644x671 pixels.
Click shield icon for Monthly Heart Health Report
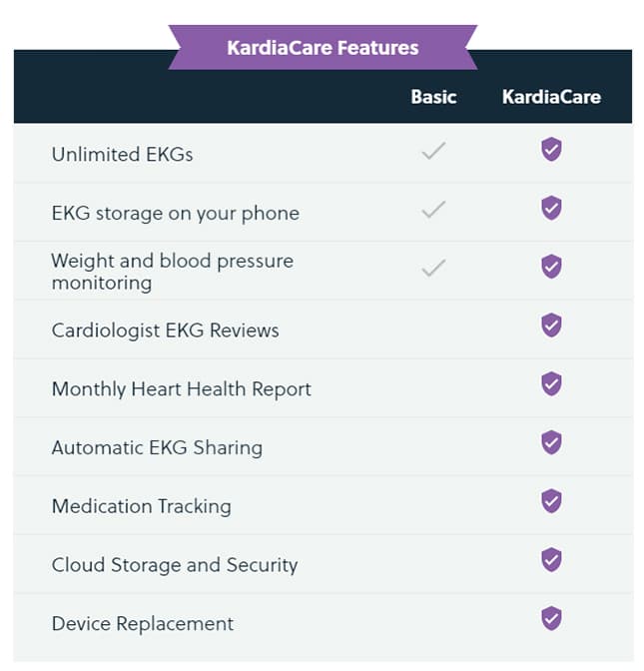click(551, 383)
